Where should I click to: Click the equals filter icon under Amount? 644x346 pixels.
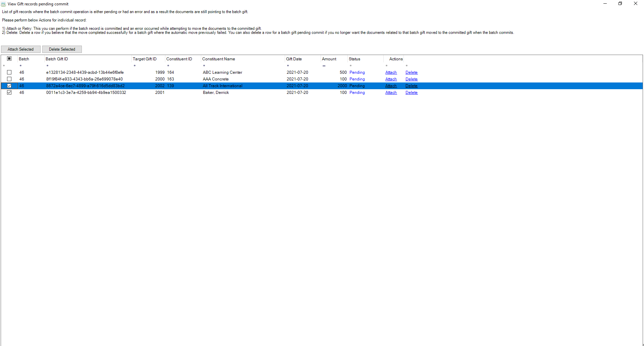pyautogui.click(x=324, y=66)
